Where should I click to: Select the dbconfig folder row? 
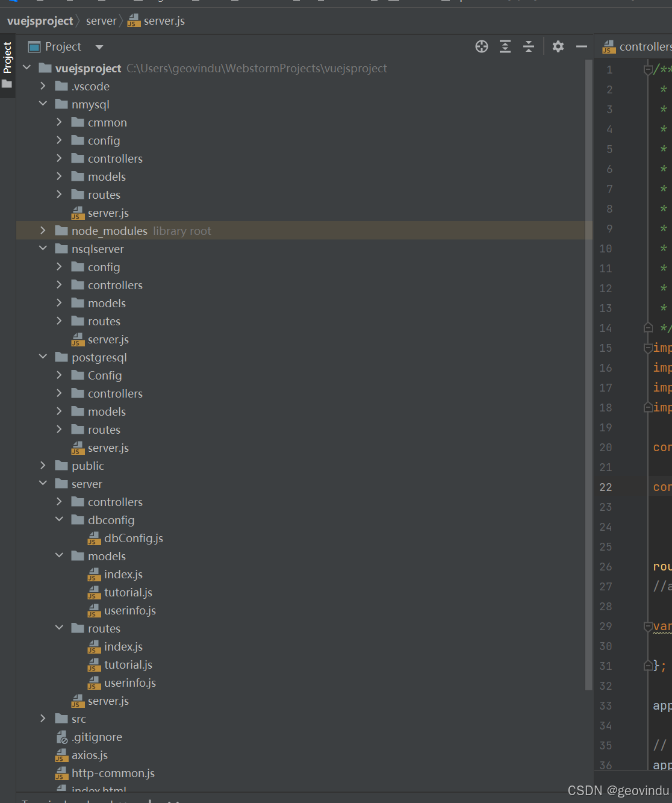pyautogui.click(x=304, y=520)
